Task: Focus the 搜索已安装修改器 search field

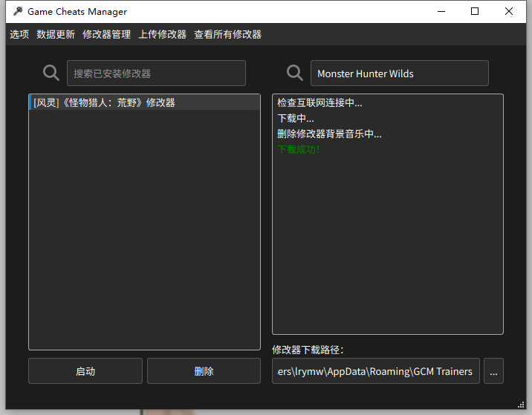Action: click(156, 73)
